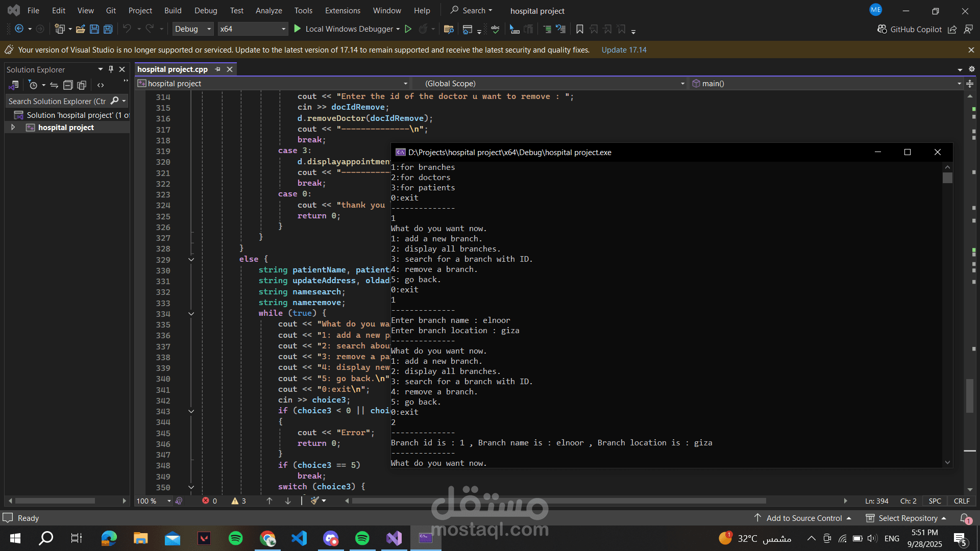Click the Find in Files folder icon
This screenshot has height=551, width=980.
pyautogui.click(x=449, y=29)
